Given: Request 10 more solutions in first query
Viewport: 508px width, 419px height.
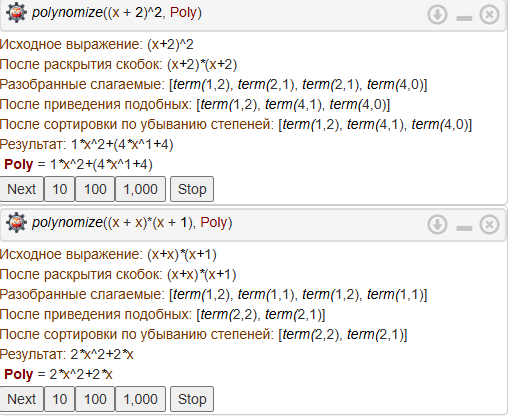Looking at the screenshot, I should point(60,189).
